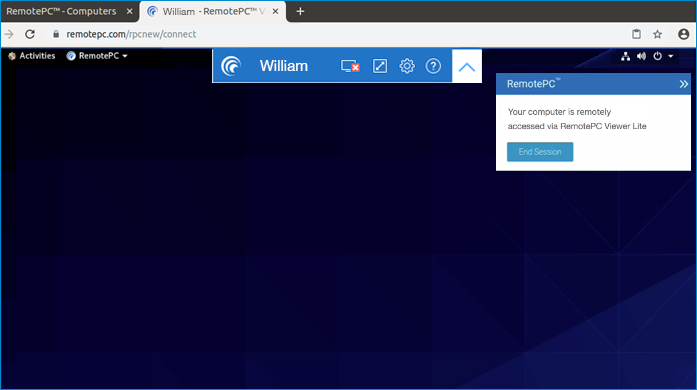Toggle full-screen mode in RemotePC toolbar
The width and height of the screenshot is (697, 390).
click(x=380, y=66)
